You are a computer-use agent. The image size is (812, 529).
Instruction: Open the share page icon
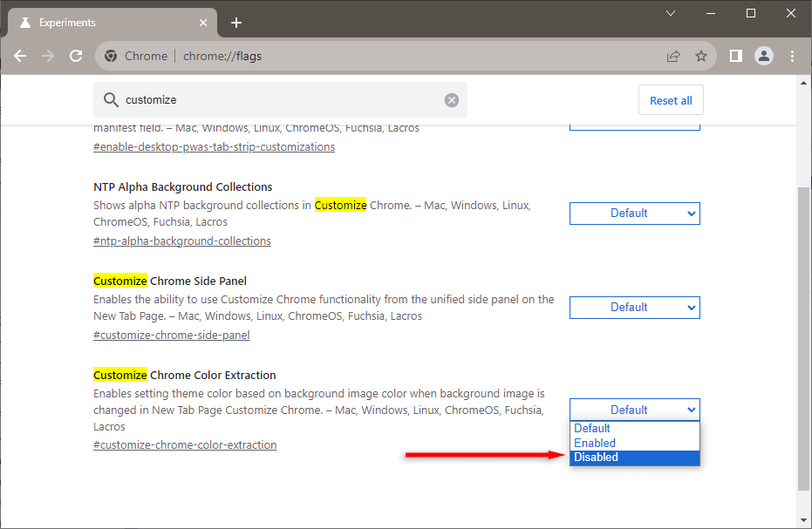(673, 56)
